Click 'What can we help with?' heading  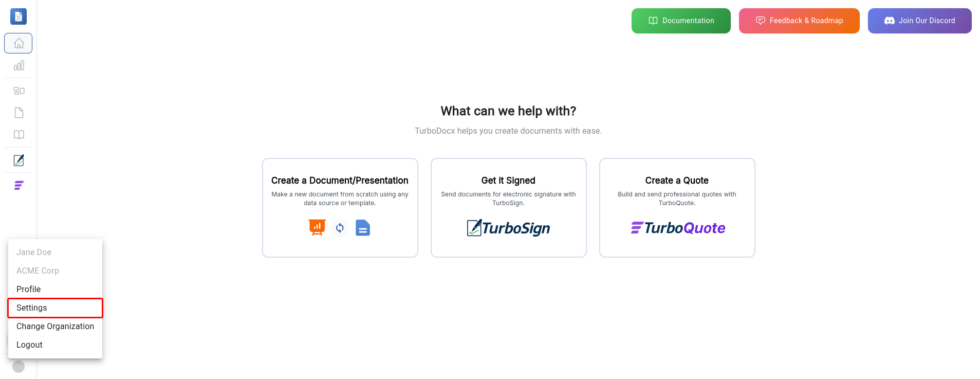pyautogui.click(x=508, y=111)
